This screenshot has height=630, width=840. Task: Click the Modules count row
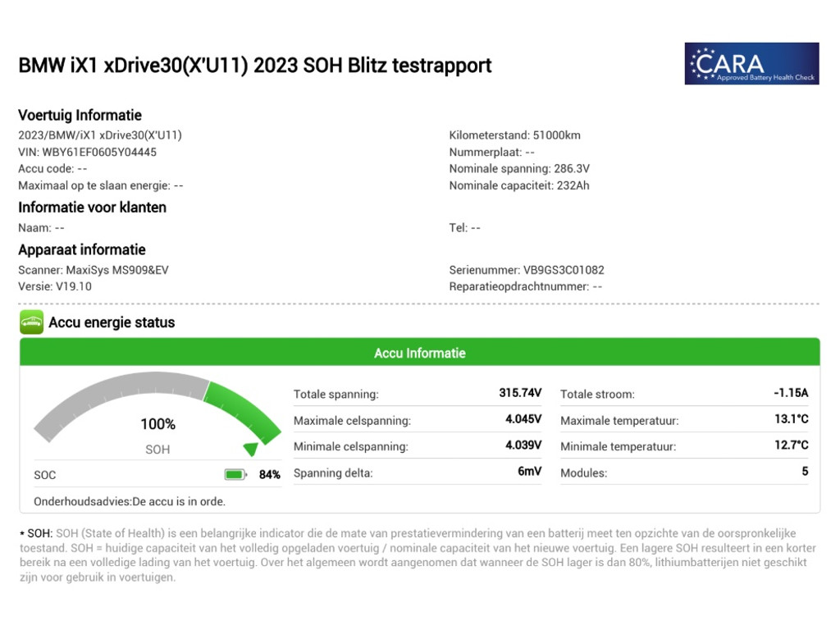pyautogui.click(x=683, y=473)
